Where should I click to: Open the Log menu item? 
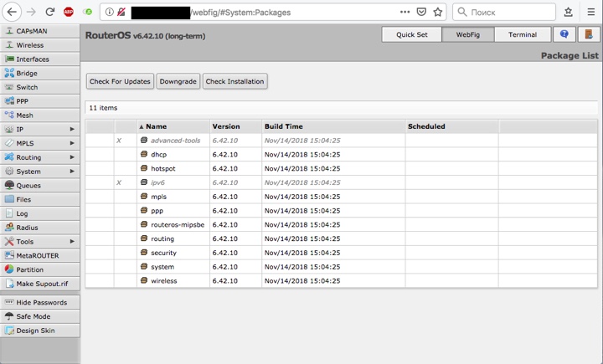point(40,213)
